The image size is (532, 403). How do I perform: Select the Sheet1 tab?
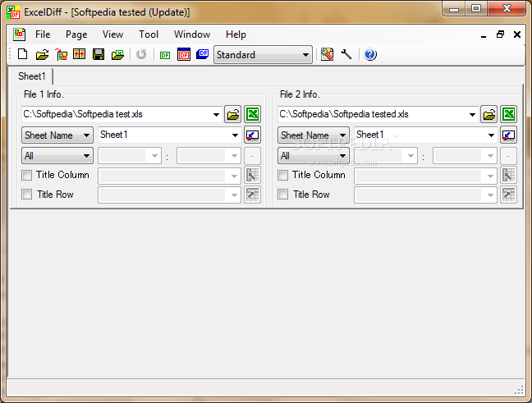coord(31,76)
